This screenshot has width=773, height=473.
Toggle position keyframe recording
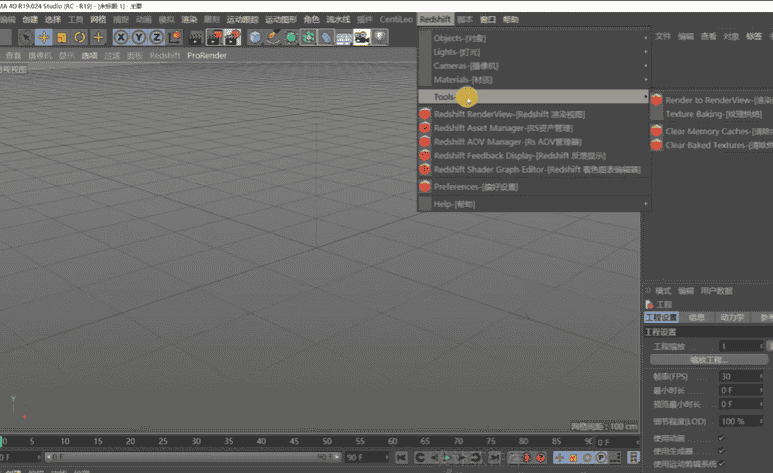pyautogui.click(x=559, y=458)
